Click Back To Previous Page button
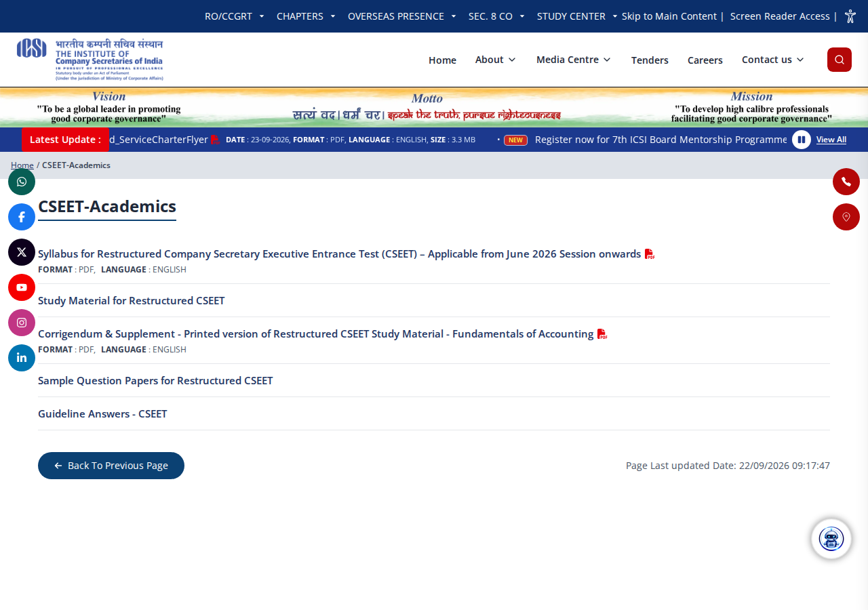This screenshot has width=868, height=610. [111, 466]
